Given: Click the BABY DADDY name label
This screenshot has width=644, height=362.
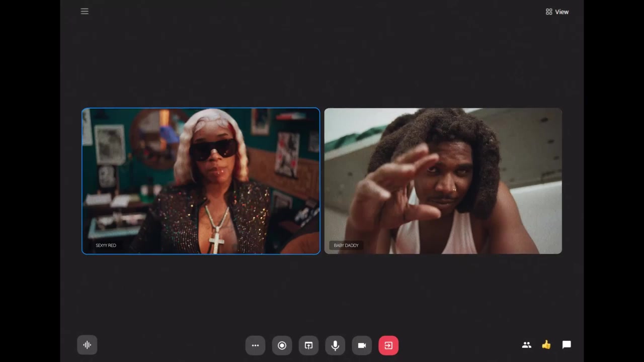Looking at the screenshot, I should (x=346, y=245).
